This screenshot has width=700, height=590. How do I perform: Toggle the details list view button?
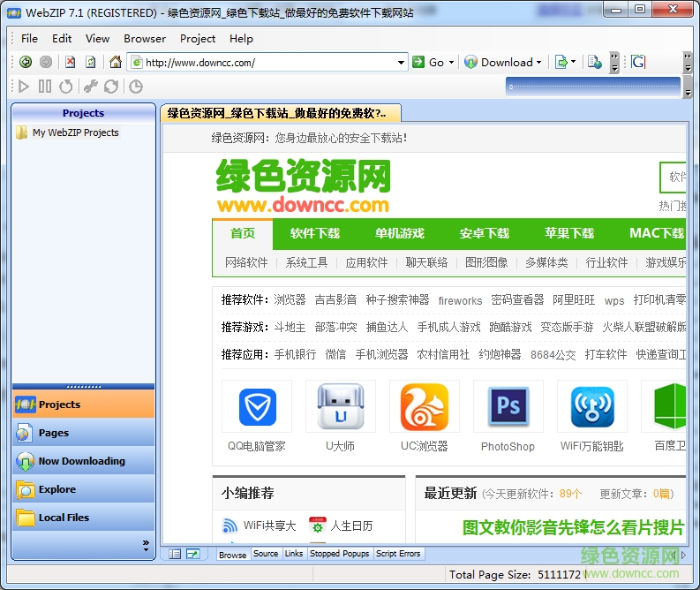pos(175,554)
